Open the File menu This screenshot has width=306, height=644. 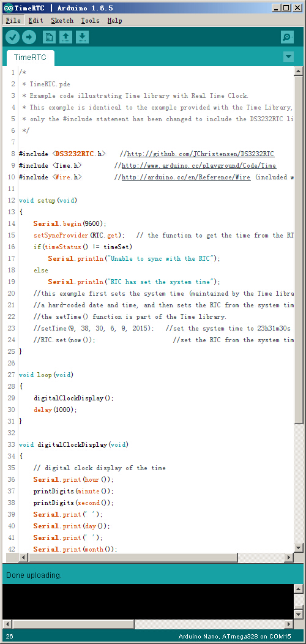13,20
